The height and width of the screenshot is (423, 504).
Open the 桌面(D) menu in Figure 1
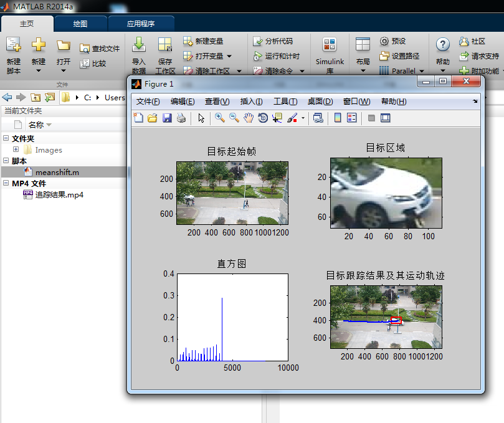click(x=320, y=102)
